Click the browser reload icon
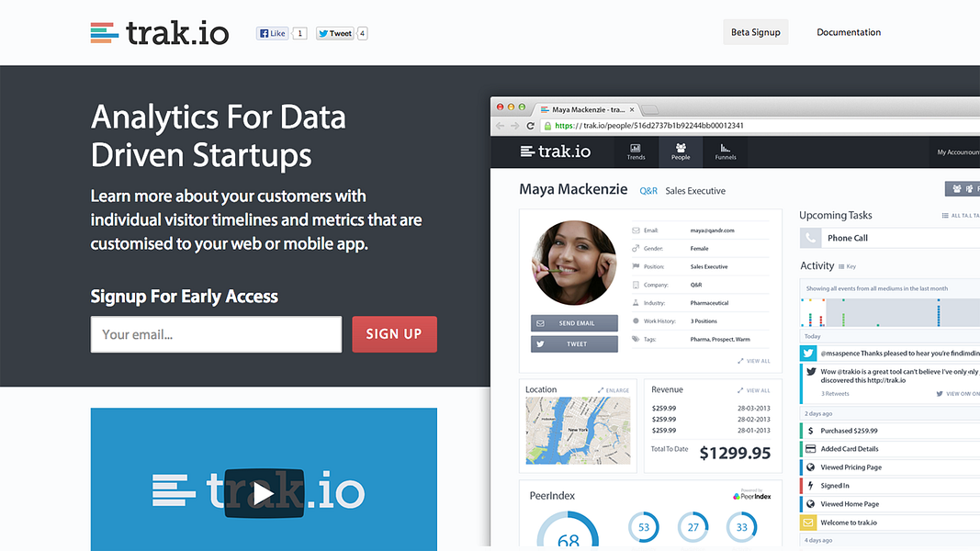This screenshot has height=551, width=980. pos(530,126)
